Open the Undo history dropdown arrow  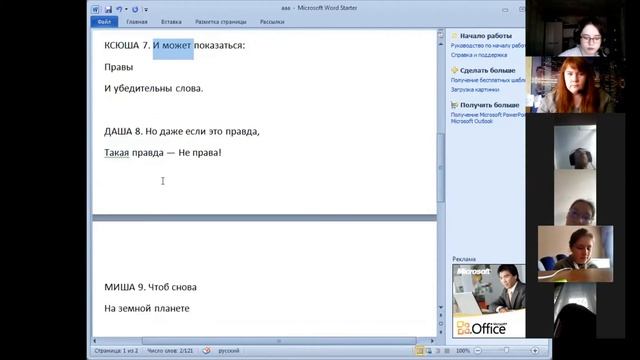pyautogui.click(x=126, y=9)
